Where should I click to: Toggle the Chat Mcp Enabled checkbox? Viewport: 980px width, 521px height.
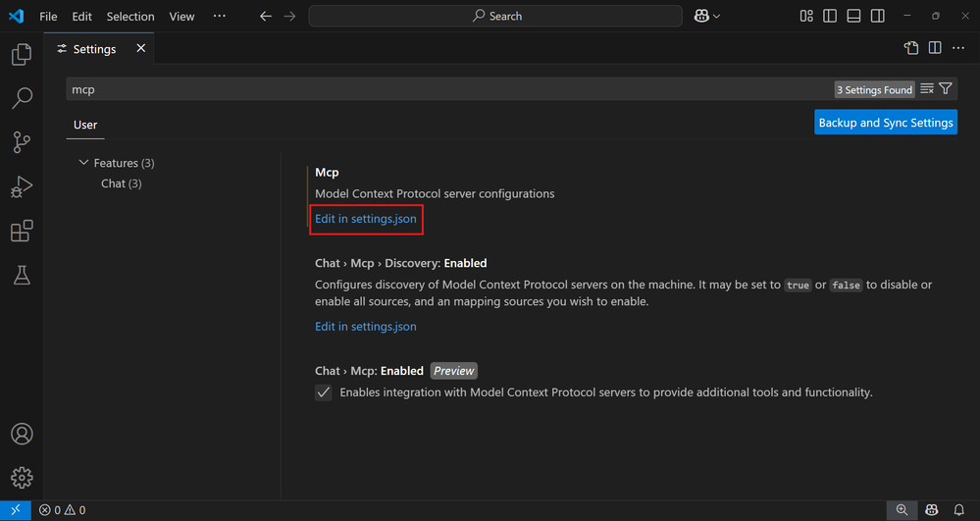click(x=323, y=392)
